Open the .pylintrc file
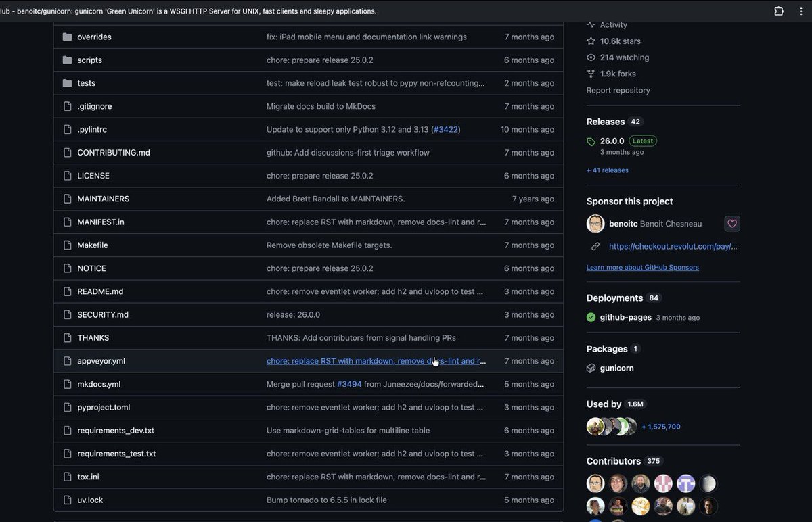The width and height of the screenshot is (812, 522). (x=92, y=129)
